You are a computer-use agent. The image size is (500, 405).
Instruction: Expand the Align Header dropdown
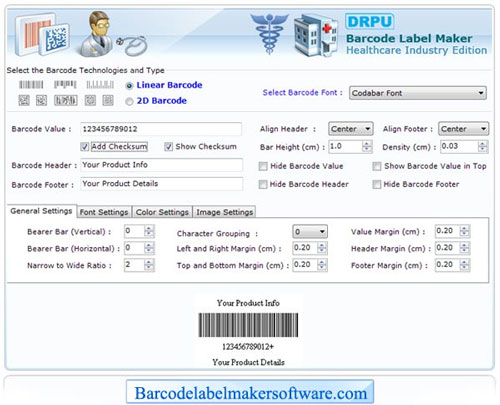(351, 129)
